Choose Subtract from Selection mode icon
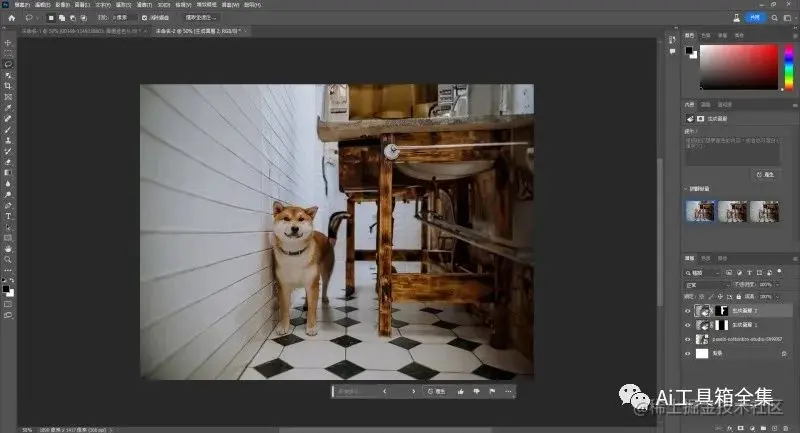Image resolution: width=800 pixels, height=433 pixels. pyautogui.click(x=72, y=18)
